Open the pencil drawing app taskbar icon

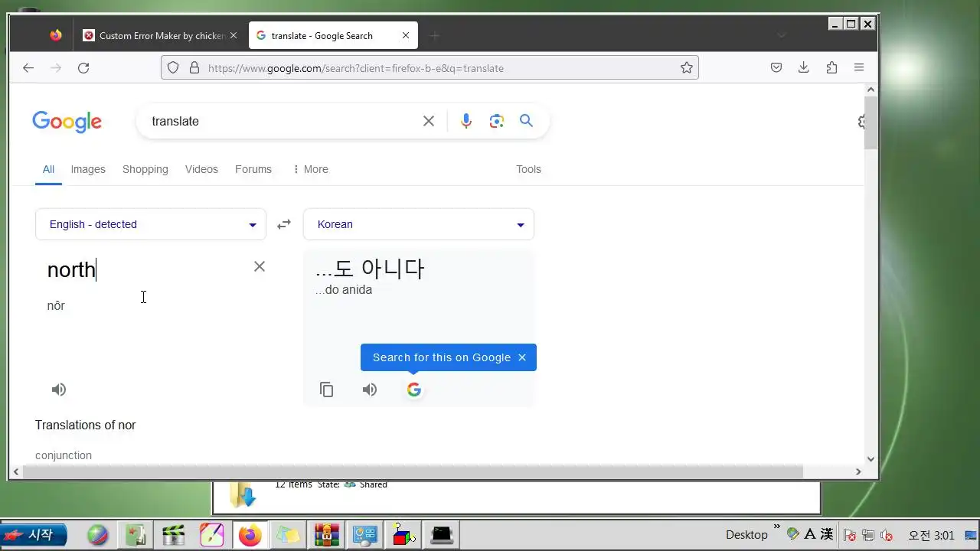coord(212,535)
